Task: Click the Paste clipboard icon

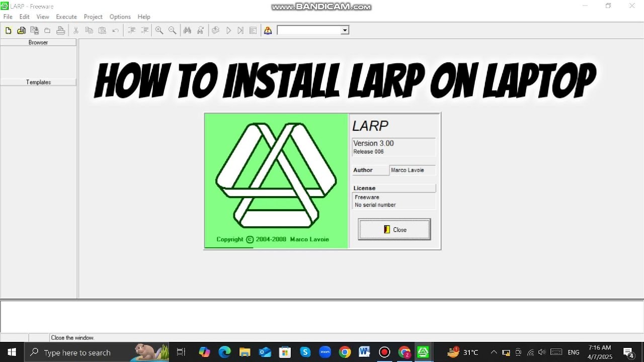Action: [x=102, y=31]
